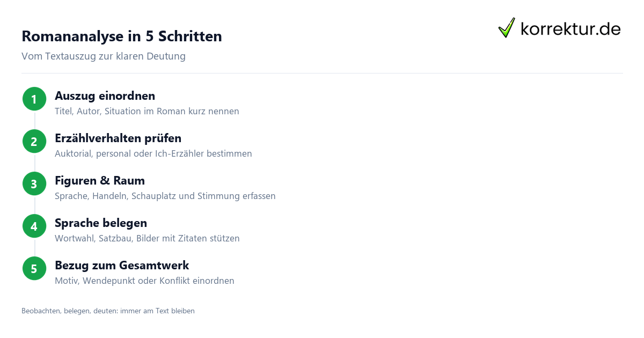Click the green step 4 circle
644x338 pixels.
(34, 226)
